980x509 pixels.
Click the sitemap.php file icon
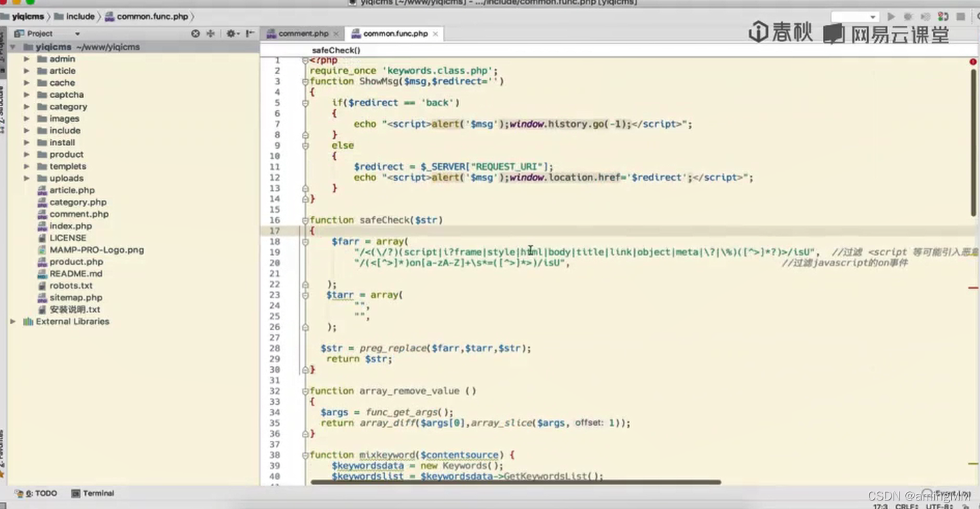pyautogui.click(x=42, y=297)
